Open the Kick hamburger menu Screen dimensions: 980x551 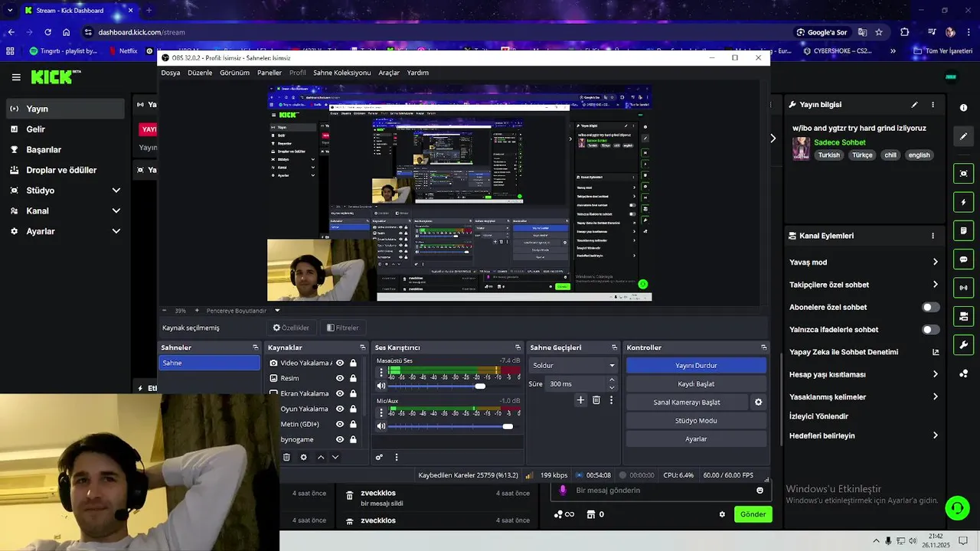point(16,77)
